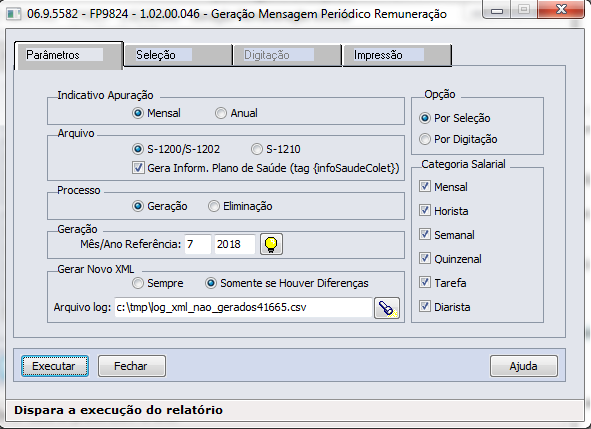Select Eliminação process radio button
The width and height of the screenshot is (591, 429).
coord(214,206)
